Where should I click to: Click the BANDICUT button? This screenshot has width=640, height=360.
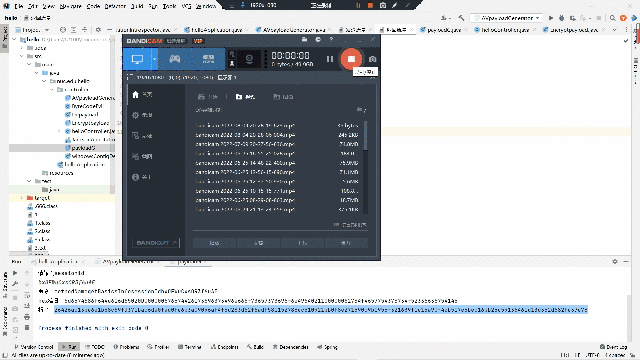pos(156,242)
